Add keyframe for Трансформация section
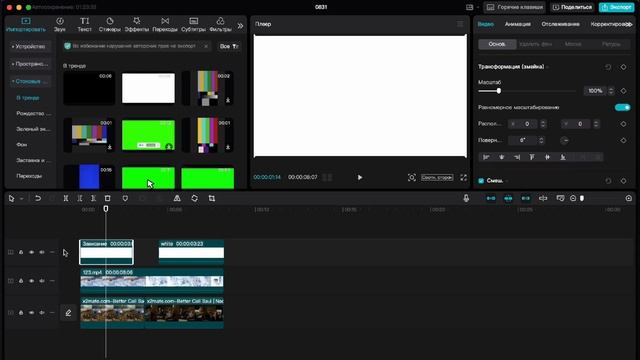The width and height of the screenshot is (640, 360). pos(623,67)
